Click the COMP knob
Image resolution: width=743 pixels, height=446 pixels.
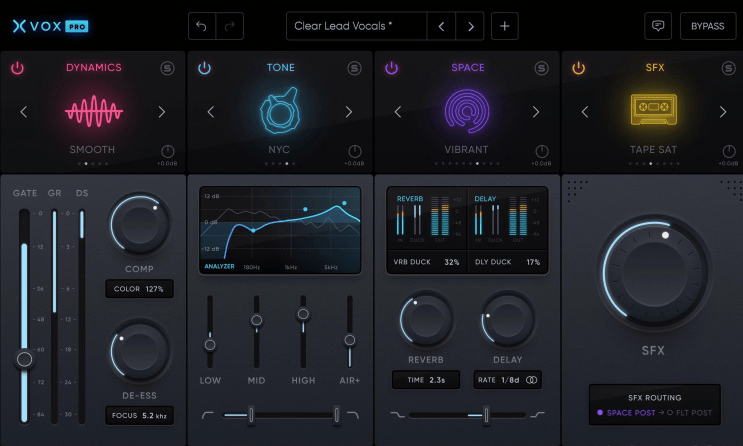139,224
